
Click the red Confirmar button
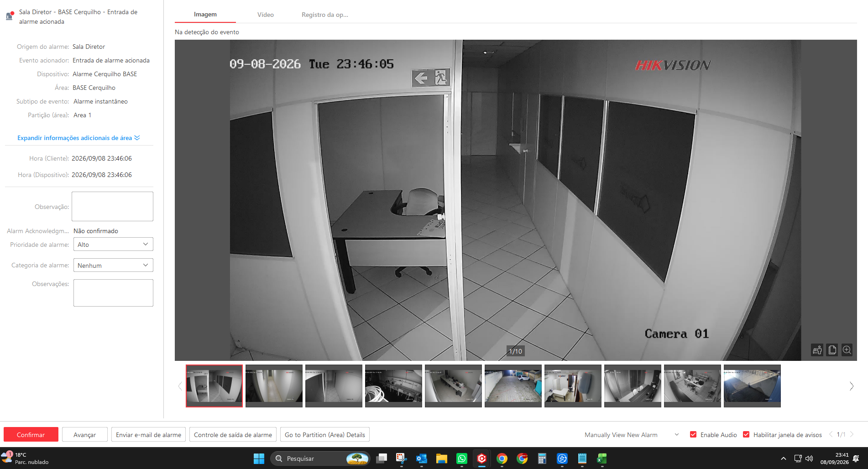click(31, 435)
